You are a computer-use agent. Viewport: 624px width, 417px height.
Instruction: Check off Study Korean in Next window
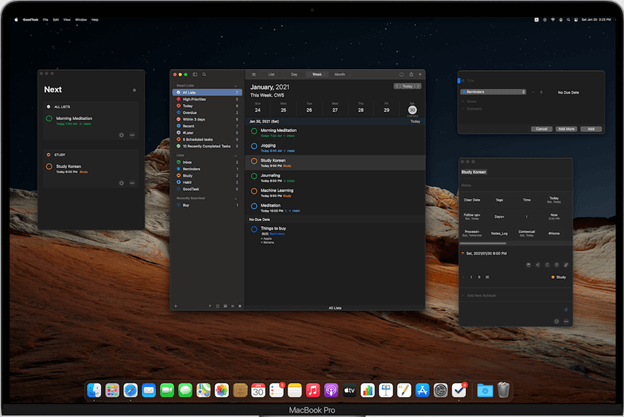(49, 167)
